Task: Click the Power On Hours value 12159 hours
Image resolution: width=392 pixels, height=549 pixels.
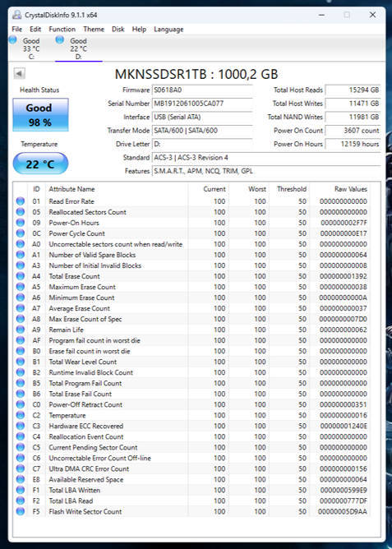Action: 353,144
